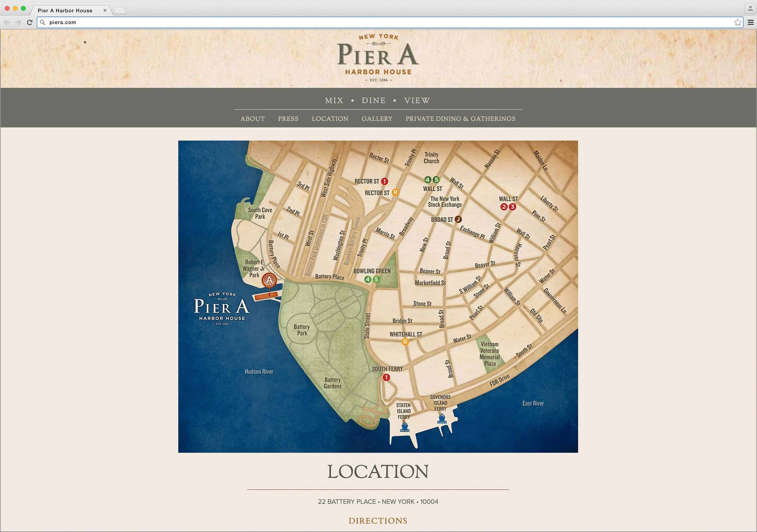Click the green 4 icon at Wall St
This screenshot has width=757, height=532.
pos(428,180)
